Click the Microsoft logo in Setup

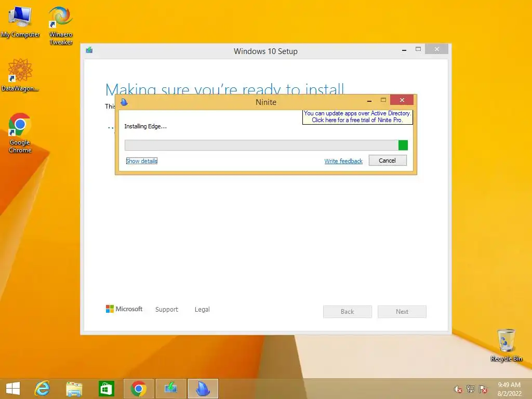click(124, 309)
